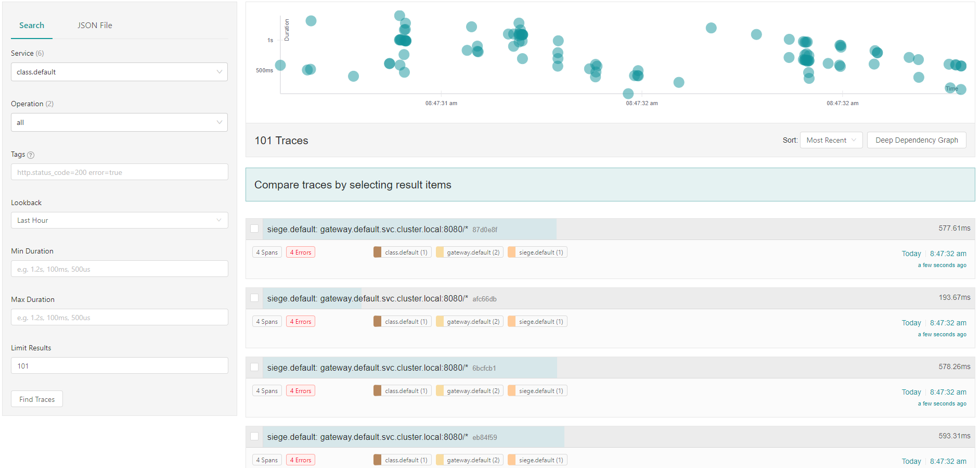The image size is (980, 468).
Task: Switch to the JSON File tab
Action: (x=94, y=25)
